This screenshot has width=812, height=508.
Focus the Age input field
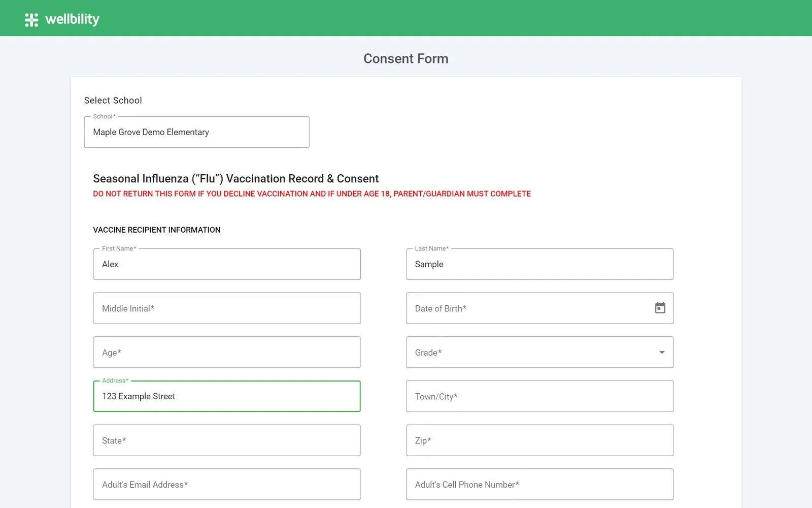click(x=227, y=353)
